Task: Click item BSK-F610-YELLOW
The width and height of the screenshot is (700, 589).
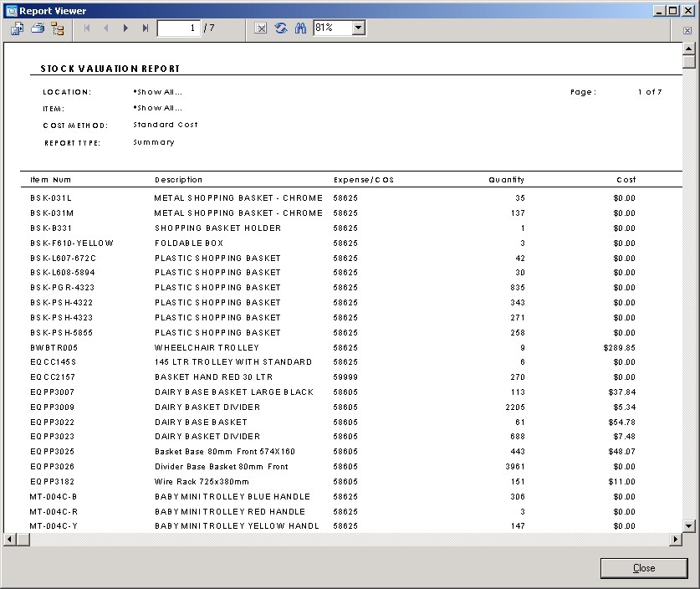Action: pos(72,243)
